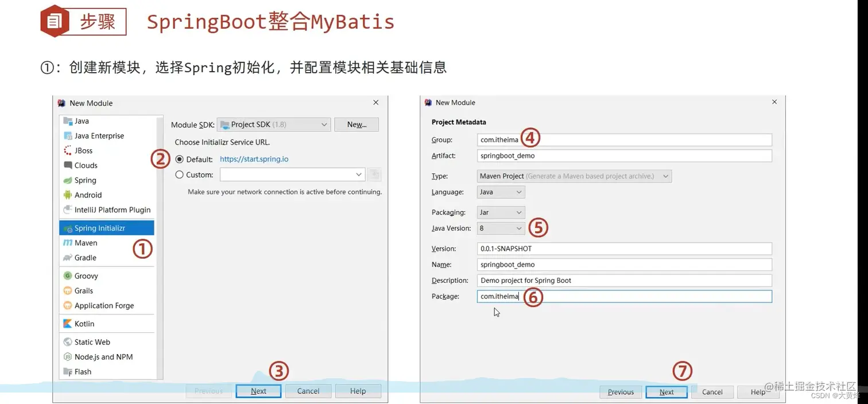Click the module list vertical scrollbar

[160, 247]
